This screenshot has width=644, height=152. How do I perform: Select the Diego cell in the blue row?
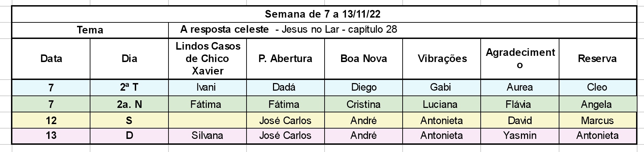click(x=363, y=87)
